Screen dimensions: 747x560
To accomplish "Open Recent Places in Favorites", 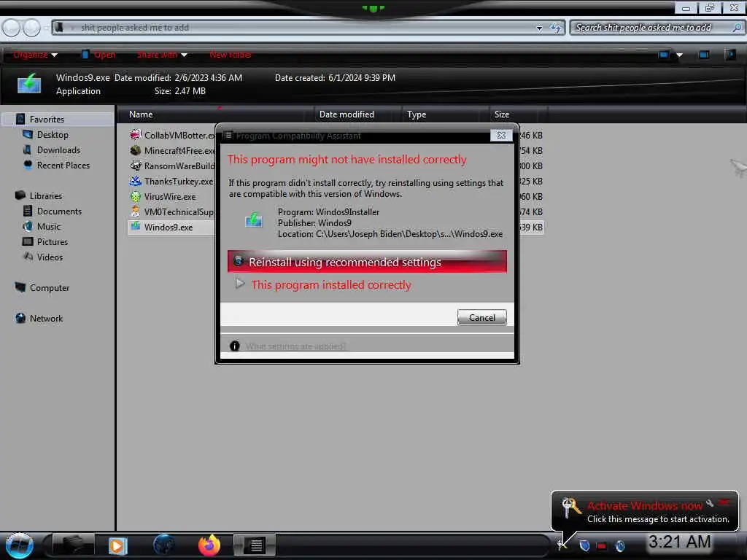I will pyautogui.click(x=63, y=166).
